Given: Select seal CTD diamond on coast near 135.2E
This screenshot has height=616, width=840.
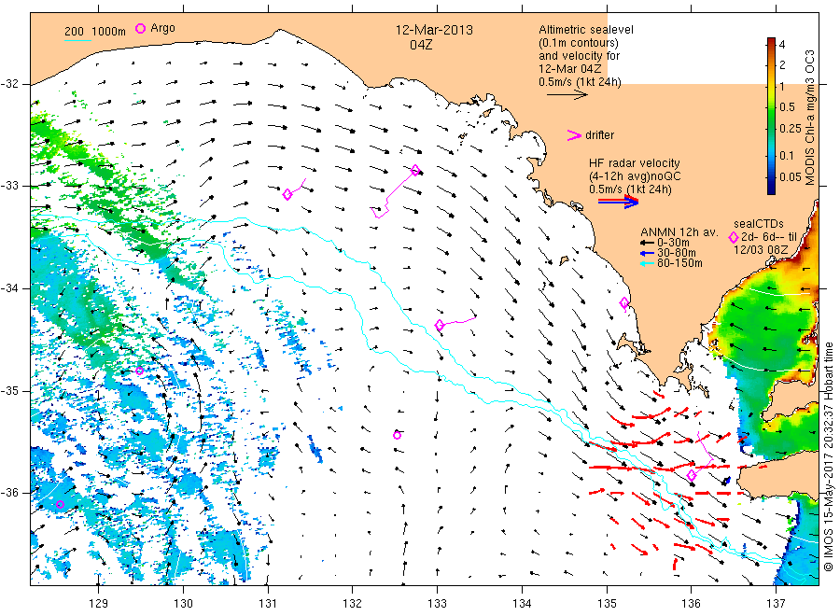Looking at the screenshot, I should pyautogui.click(x=624, y=303).
